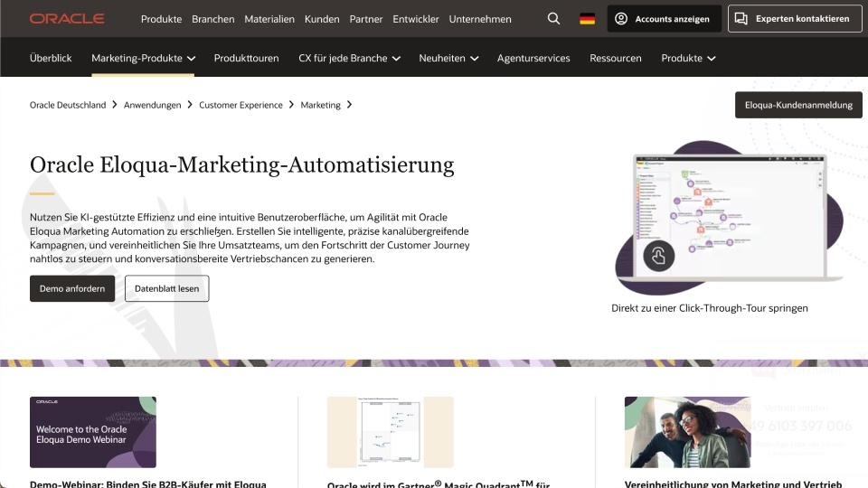Viewport: 868px width, 488px height.
Task: Open Entwickler in top navigation
Action: click(x=416, y=19)
